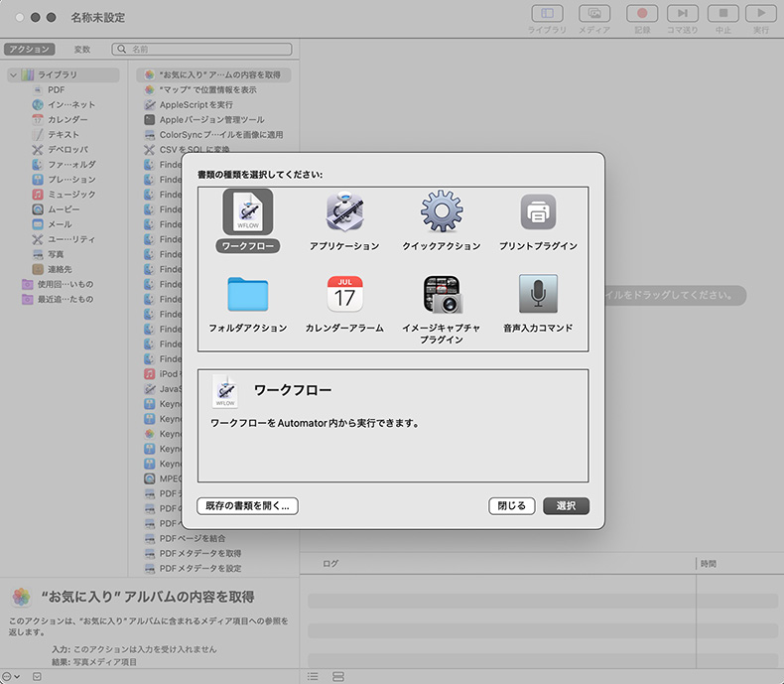784x684 pixels.
Task: Select カレンダー category in sidebar
Action: (67, 120)
